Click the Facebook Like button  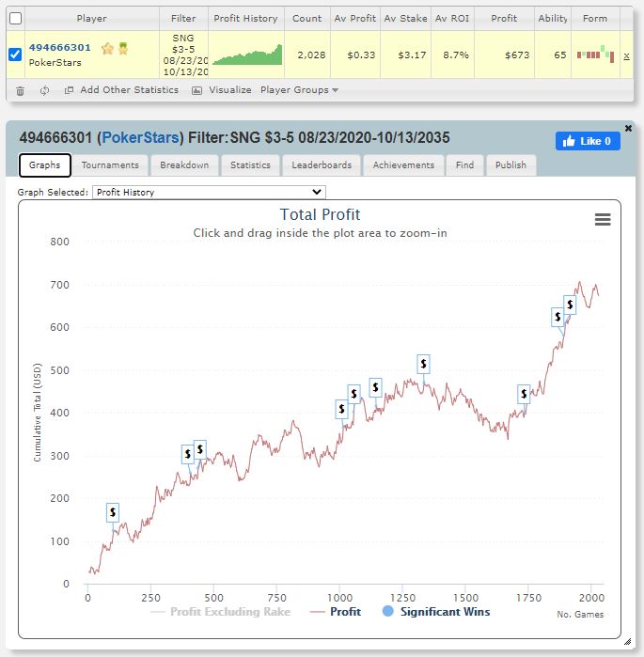coord(588,141)
